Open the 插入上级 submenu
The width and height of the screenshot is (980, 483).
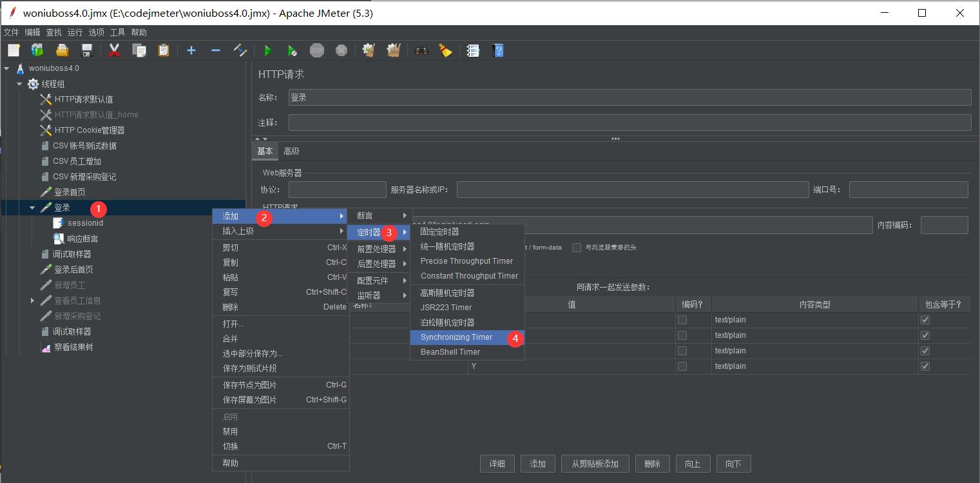tap(280, 231)
